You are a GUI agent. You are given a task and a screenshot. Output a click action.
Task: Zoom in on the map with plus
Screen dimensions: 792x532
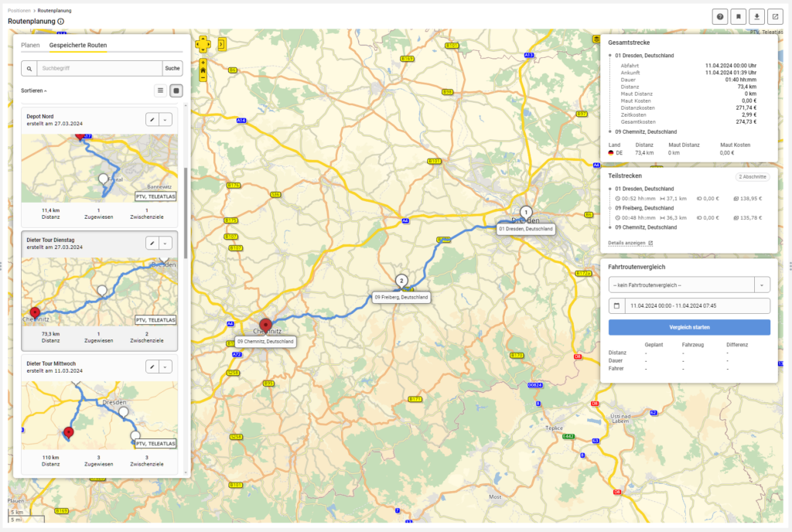pyautogui.click(x=203, y=63)
